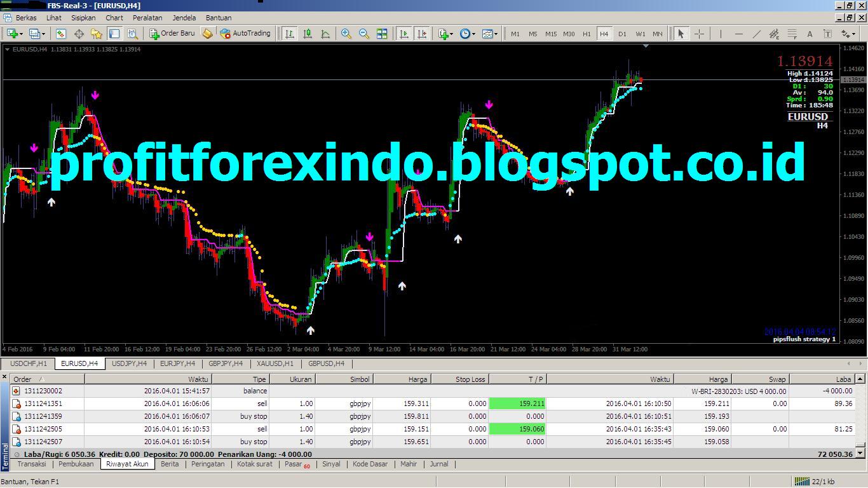Expand the indicators dropdown arrow

(x=452, y=34)
